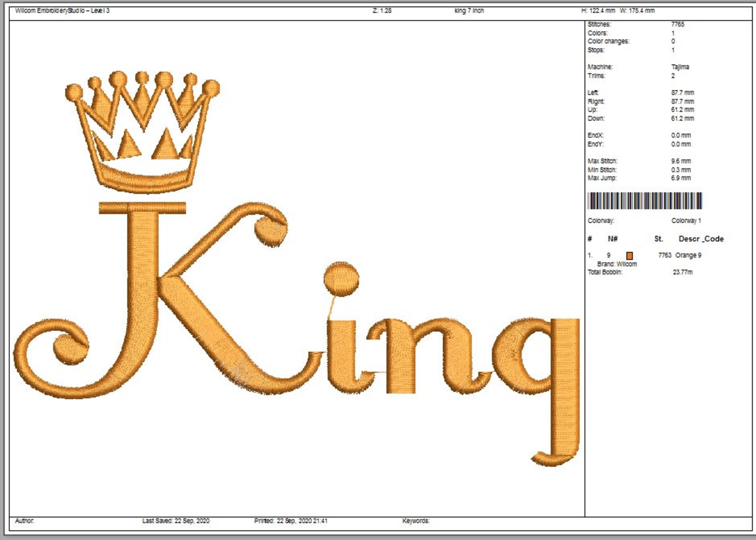The image size is (756, 540).
Task: Click the thread description Orange 9
Action: pyautogui.click(x=688, y=255)
